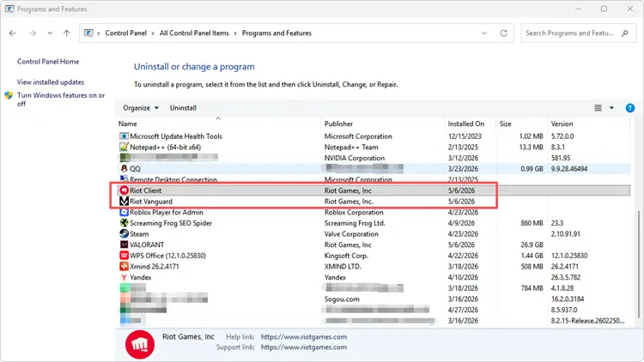Select the QQ penguin icon
The image size is (644, 362).
click(124, 169)
